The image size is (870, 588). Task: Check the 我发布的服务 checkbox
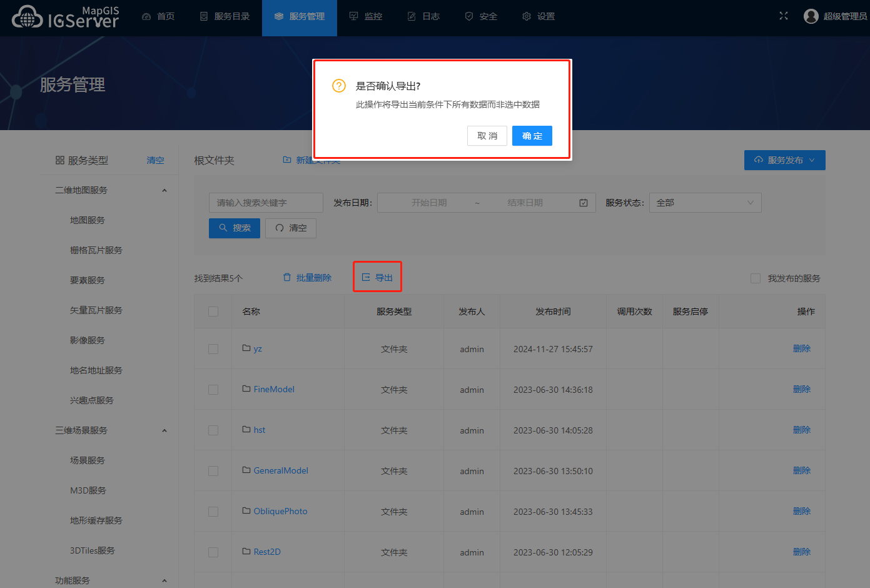756,278
